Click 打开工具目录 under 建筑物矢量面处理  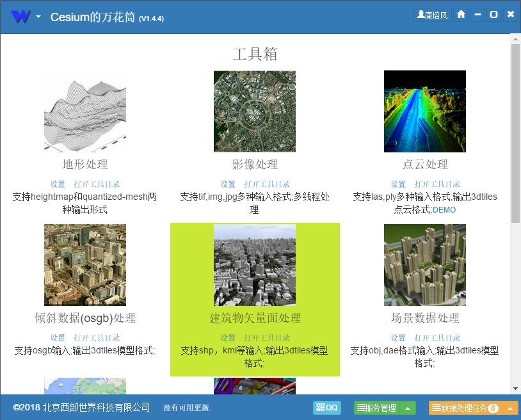pos(267,338)
